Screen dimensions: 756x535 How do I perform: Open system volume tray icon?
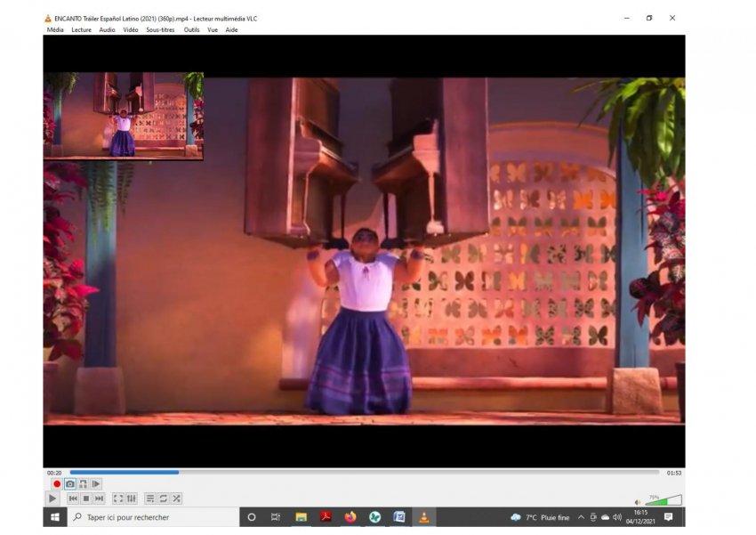pos(617,517)
